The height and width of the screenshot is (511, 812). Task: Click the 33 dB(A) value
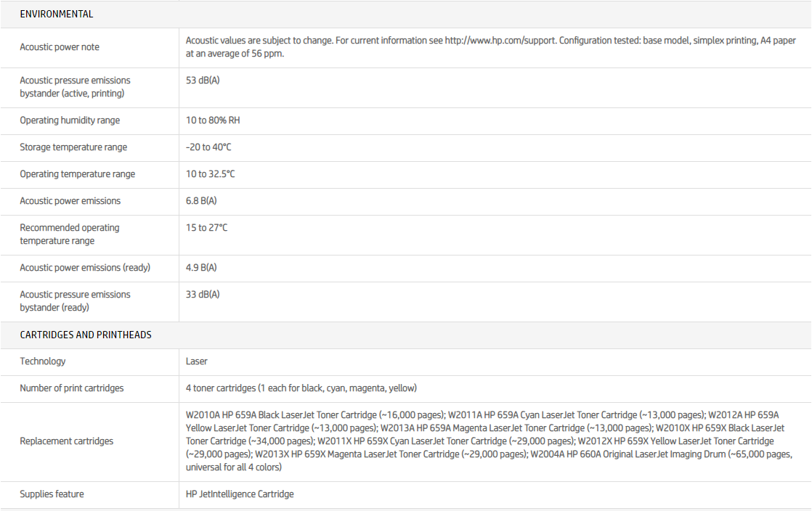(x=203, y=295)
